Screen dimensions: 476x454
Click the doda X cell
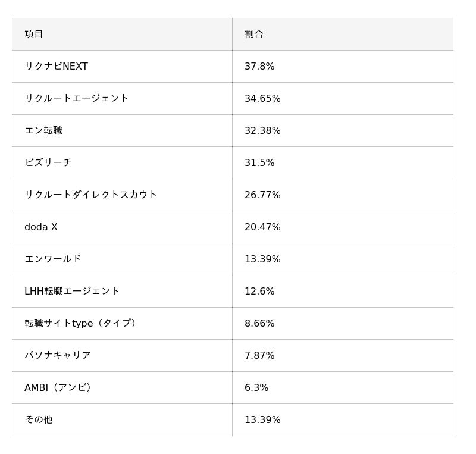pos(41,227)
